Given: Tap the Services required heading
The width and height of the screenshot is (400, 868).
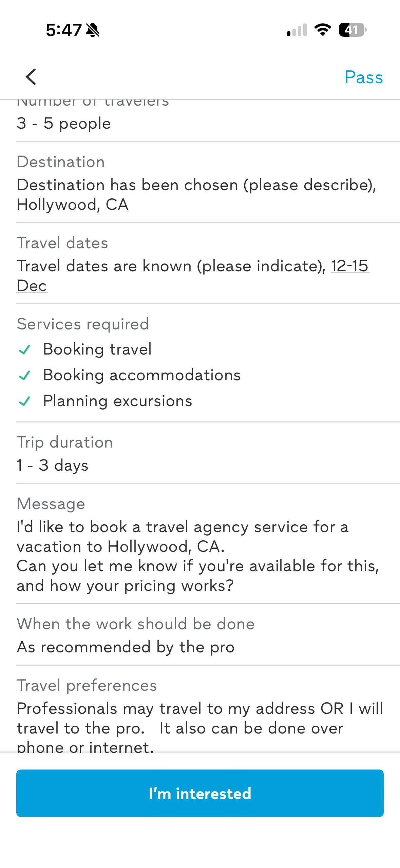Looking at the screenshot, I should tap(83, 324).
